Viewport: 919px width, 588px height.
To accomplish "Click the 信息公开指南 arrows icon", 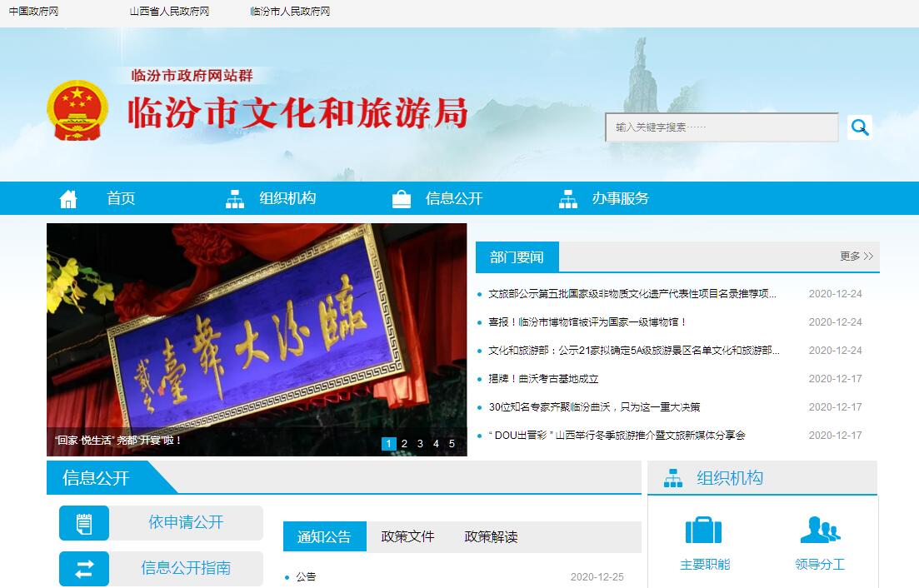I will (x=84, y=569).
